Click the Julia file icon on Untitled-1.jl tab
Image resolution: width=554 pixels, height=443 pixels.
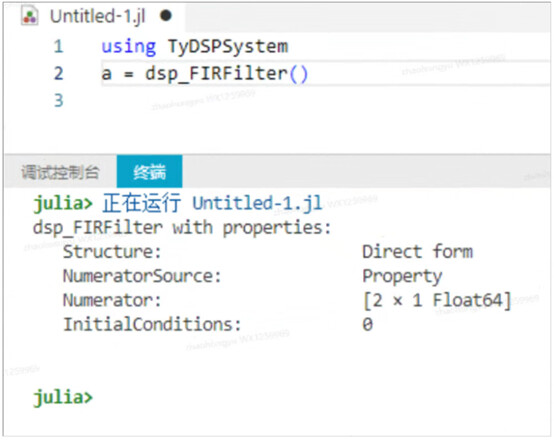click(30, 16)
